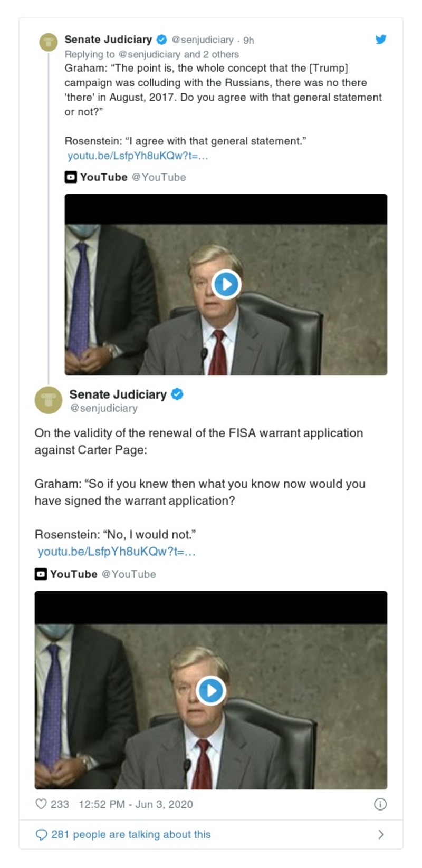Click the verified badge next to Senate Judiciary
The width and height of the screenshot is (422, 868).
pos(161,39)
